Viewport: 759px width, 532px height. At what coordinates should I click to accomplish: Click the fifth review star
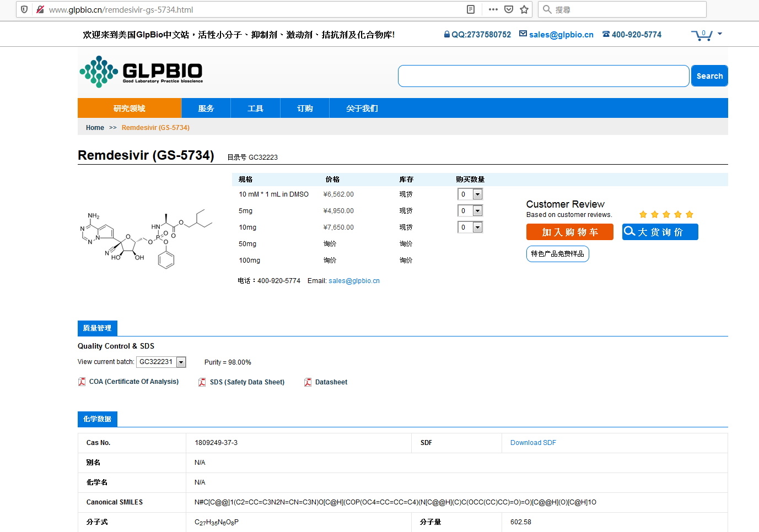point(689,214)
